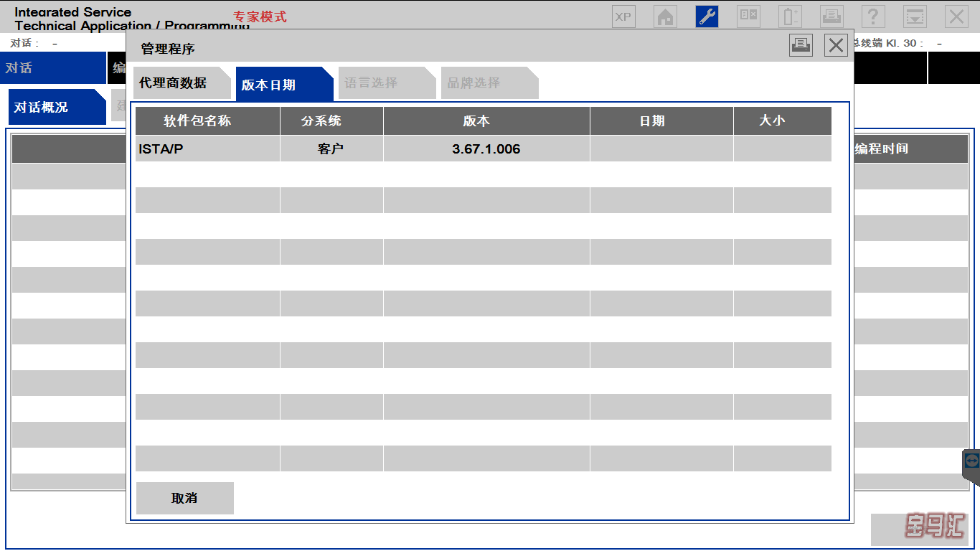
Task: Open the 品牌选择 tab
Action: [489, 83]
